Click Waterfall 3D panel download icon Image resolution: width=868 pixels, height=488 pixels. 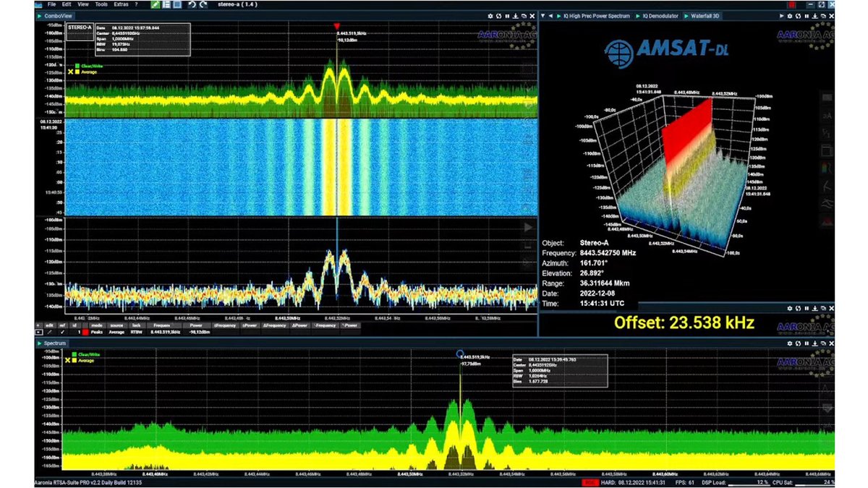(x=815, y=16)
